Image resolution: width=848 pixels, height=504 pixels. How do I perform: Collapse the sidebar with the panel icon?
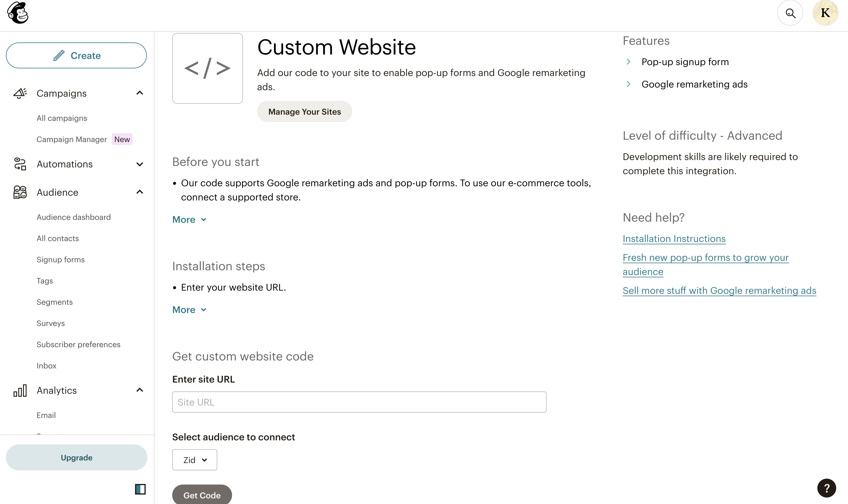140,489
